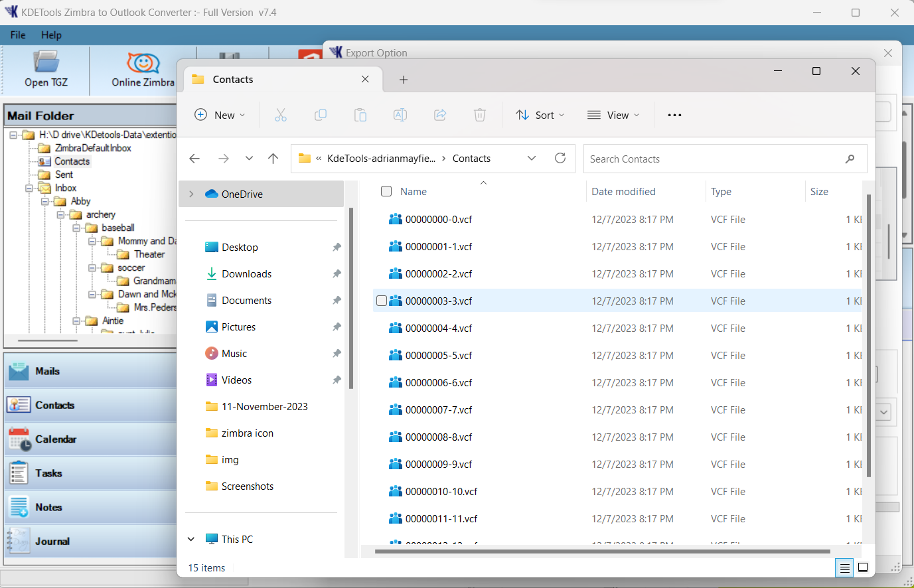Click the Share icon in Explorer toolbar

click(440, 115)
